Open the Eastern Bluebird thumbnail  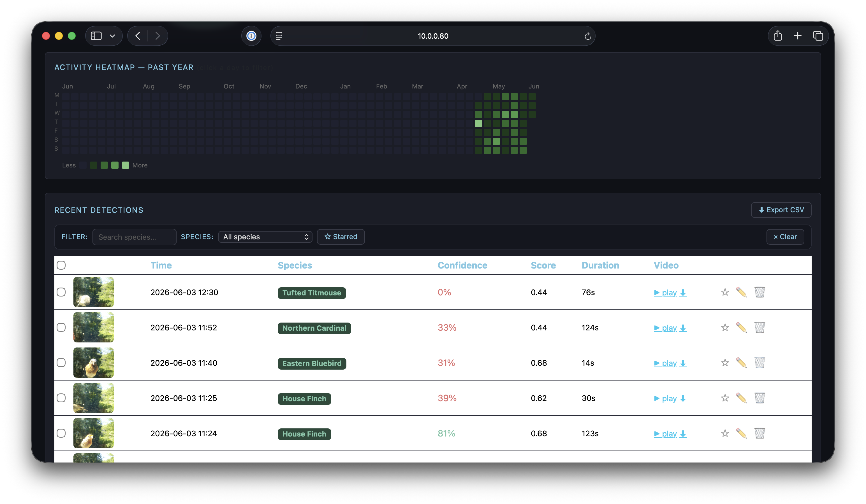pos(94,363)
